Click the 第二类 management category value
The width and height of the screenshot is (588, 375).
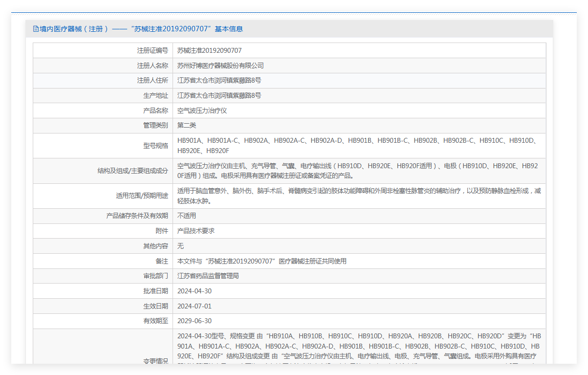pyautogui.click(x=187, y=125)
